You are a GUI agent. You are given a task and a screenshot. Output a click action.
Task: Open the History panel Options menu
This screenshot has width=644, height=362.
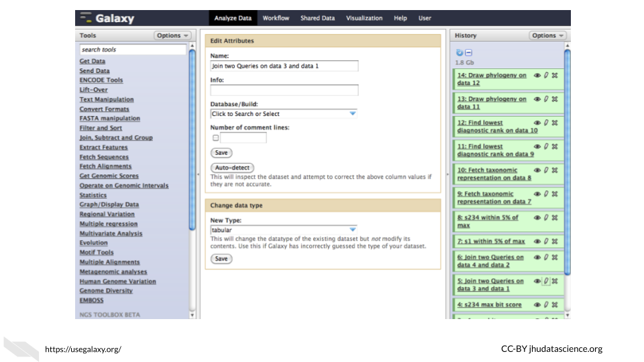tap(547, 36)
